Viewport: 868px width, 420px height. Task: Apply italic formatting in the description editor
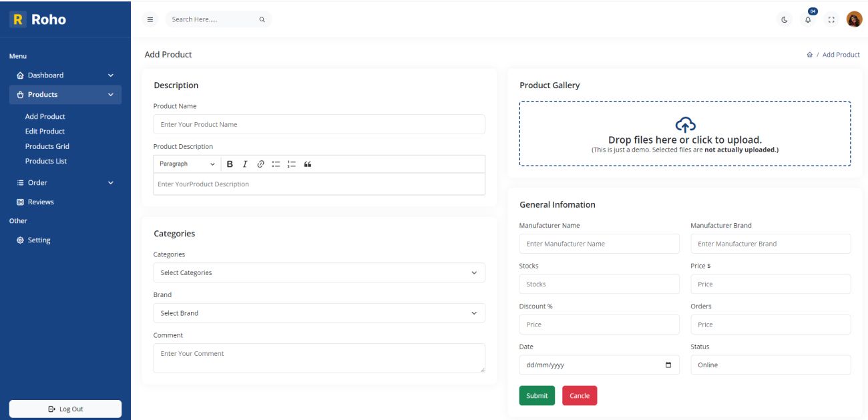244,163
